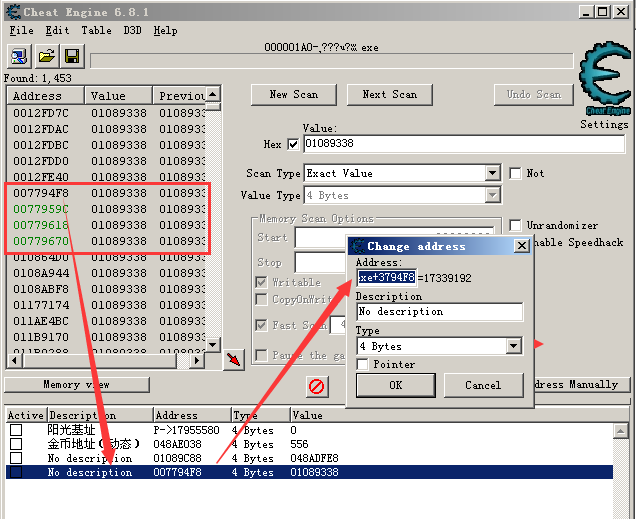
Task: Enable the Pointer checkbox in dialog
Action: (362, 364)
